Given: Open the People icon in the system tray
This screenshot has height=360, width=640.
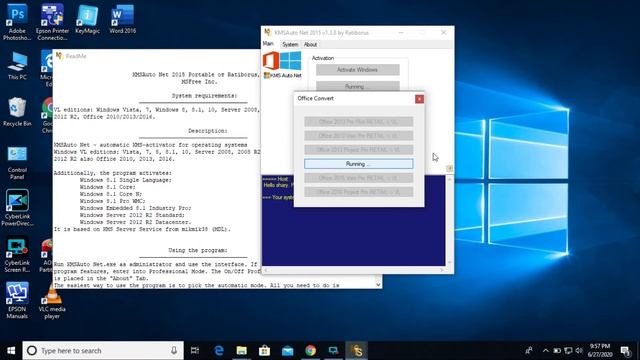Looking at the screenshot, I should 529,350.
